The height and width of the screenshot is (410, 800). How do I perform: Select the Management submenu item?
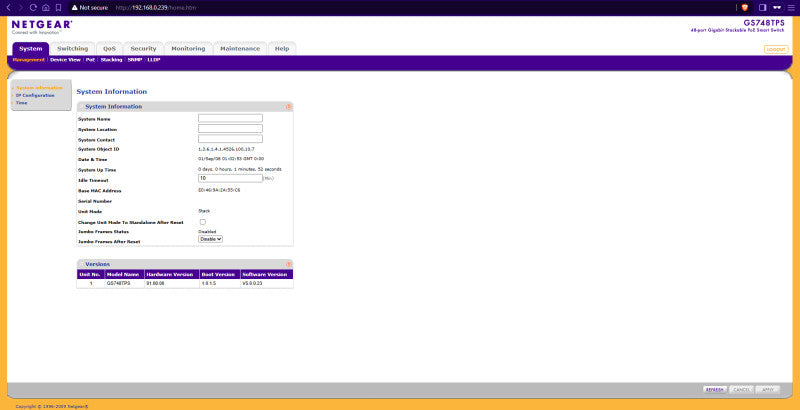point(29,60)
